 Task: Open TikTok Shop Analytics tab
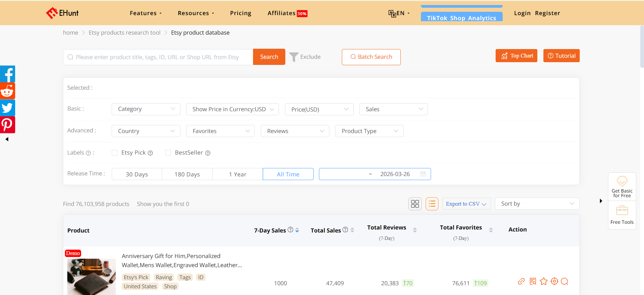(x=462, y=16)
